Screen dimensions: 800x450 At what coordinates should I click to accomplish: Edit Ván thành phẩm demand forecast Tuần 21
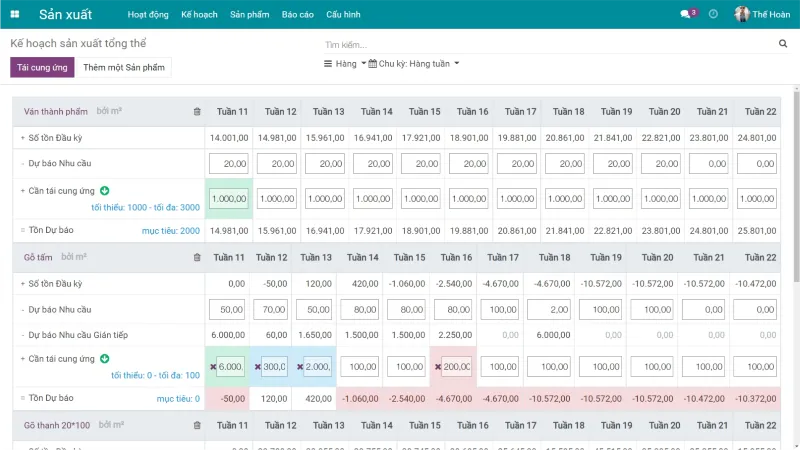click(709, 164)
